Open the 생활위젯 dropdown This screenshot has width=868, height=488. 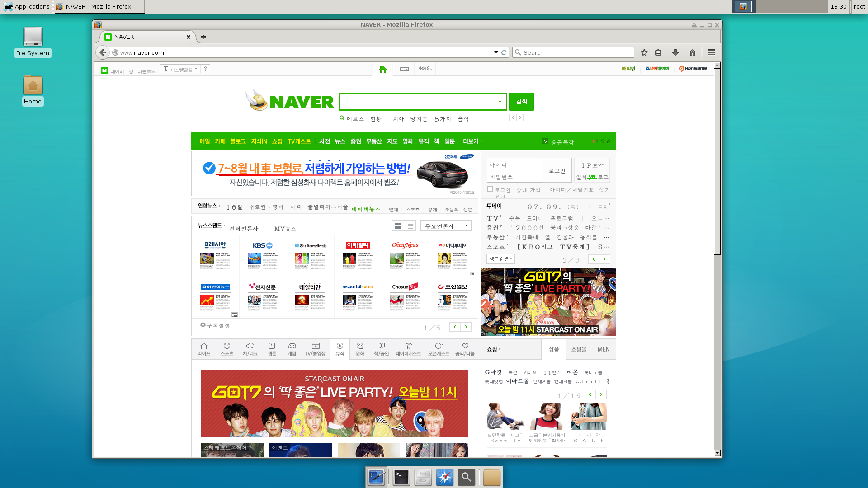[x=500, y=259]
